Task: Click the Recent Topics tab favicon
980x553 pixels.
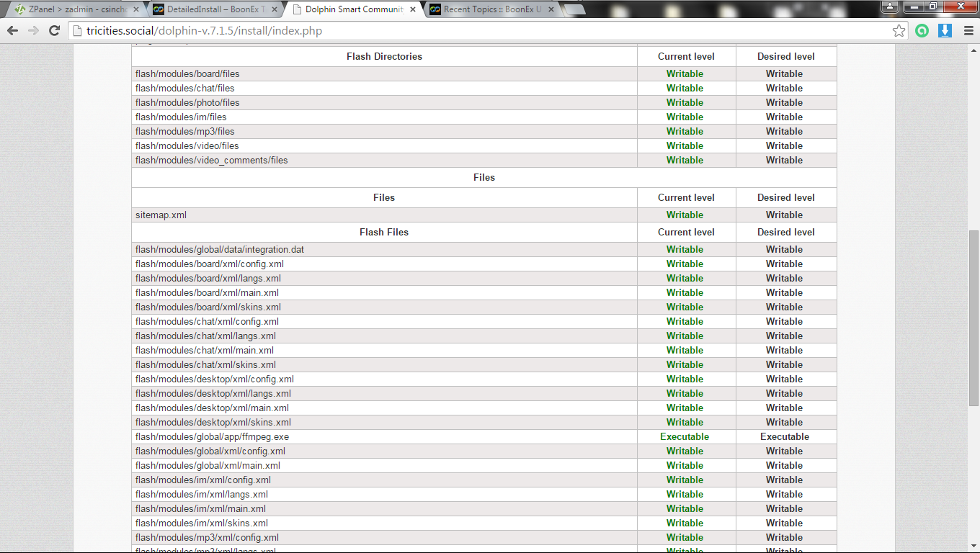Action: click(435, 9)
